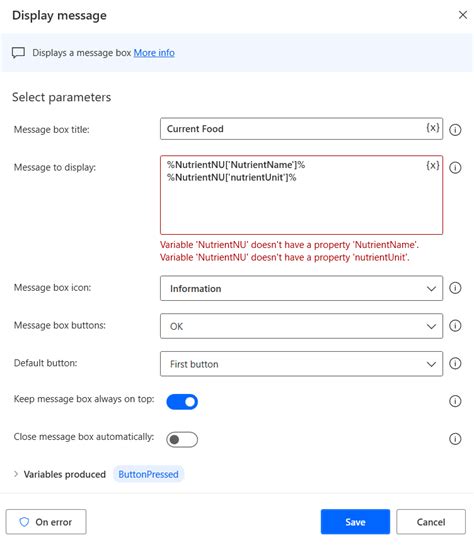474x545 pixels.
Task: Click info icon beside Default button dropdown
Action: pyautogui.click(x=455, y=364)
